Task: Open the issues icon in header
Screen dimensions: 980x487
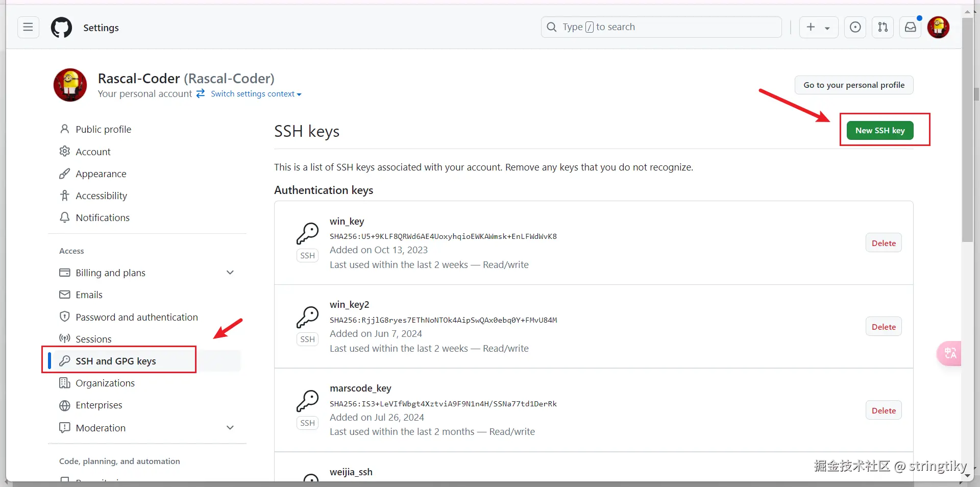Action: [855, 27]
